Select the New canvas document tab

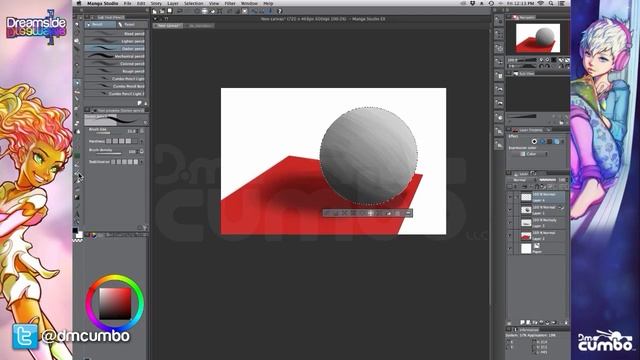point(168,26)
